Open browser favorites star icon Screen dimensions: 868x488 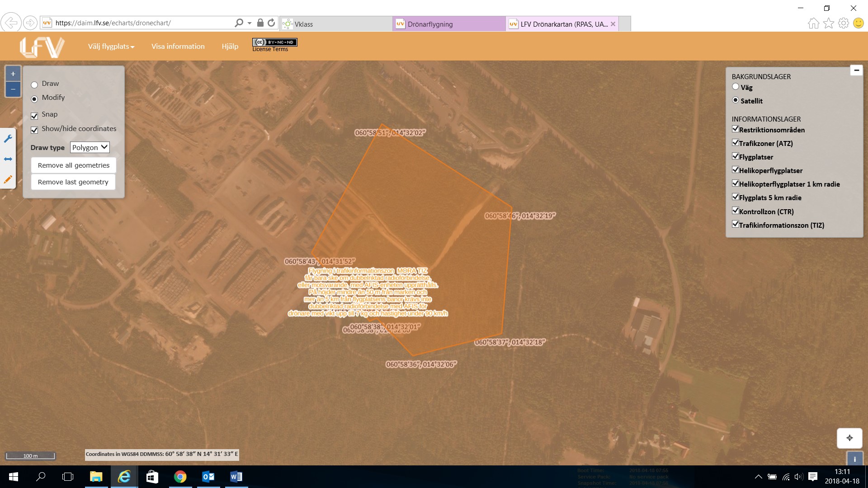pyautogui.click(x=828, y=23)
